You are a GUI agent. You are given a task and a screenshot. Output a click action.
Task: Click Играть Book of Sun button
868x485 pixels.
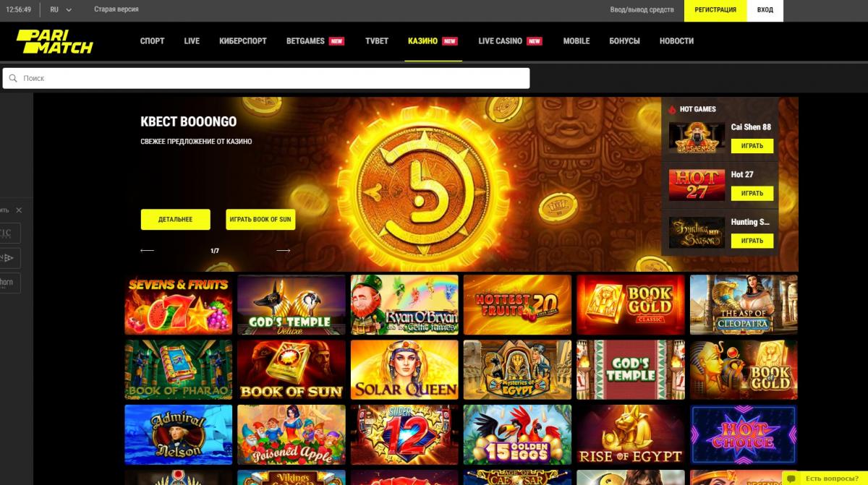tap(260, 219)
